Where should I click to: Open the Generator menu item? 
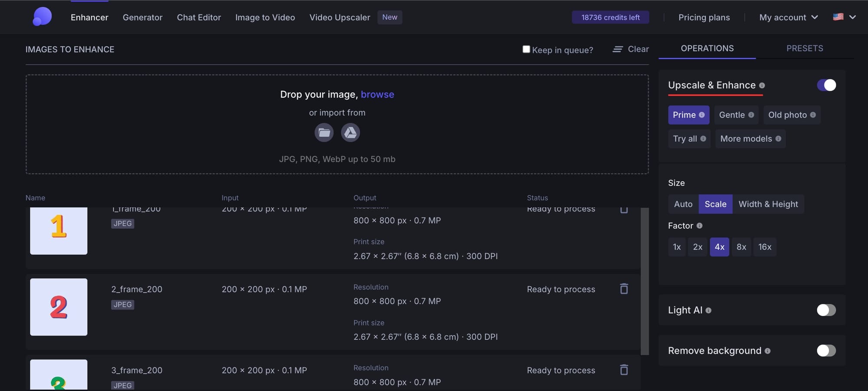[142, 17]
